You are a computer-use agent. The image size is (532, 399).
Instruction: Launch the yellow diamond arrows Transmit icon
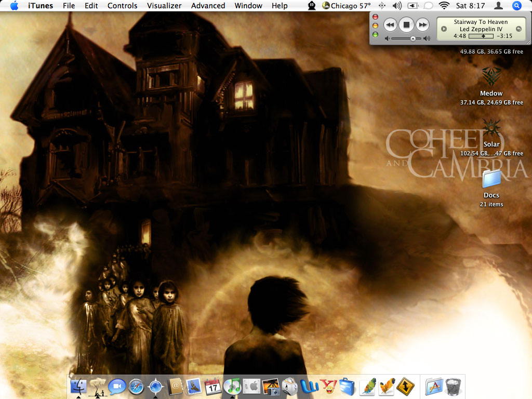click(406, 387)
